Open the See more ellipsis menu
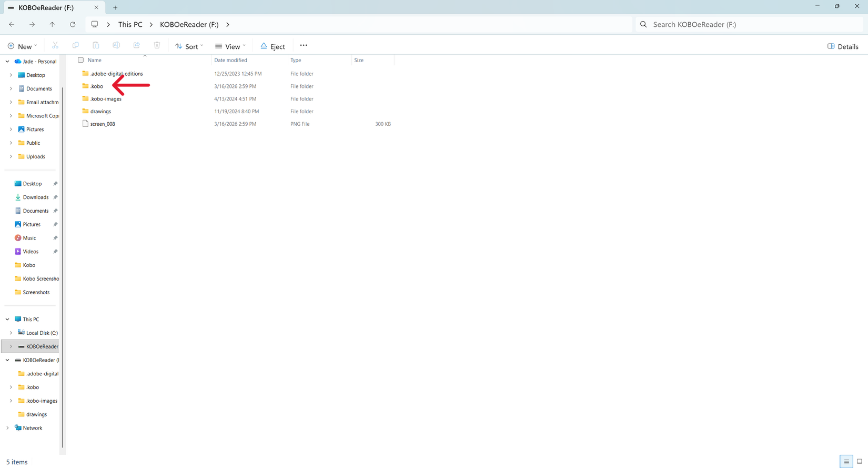 [304, 45]
